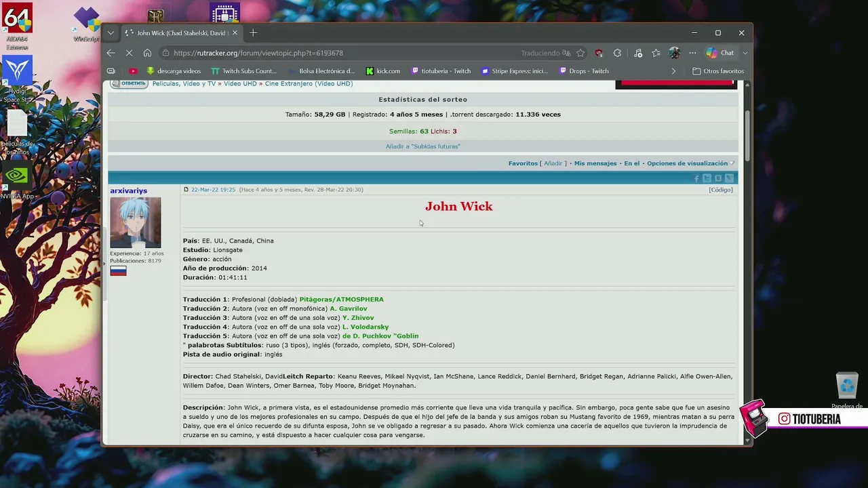
Task: Open the 'Bolsa Electrónica d...' bookmark
Action: [x=321, y=70]
